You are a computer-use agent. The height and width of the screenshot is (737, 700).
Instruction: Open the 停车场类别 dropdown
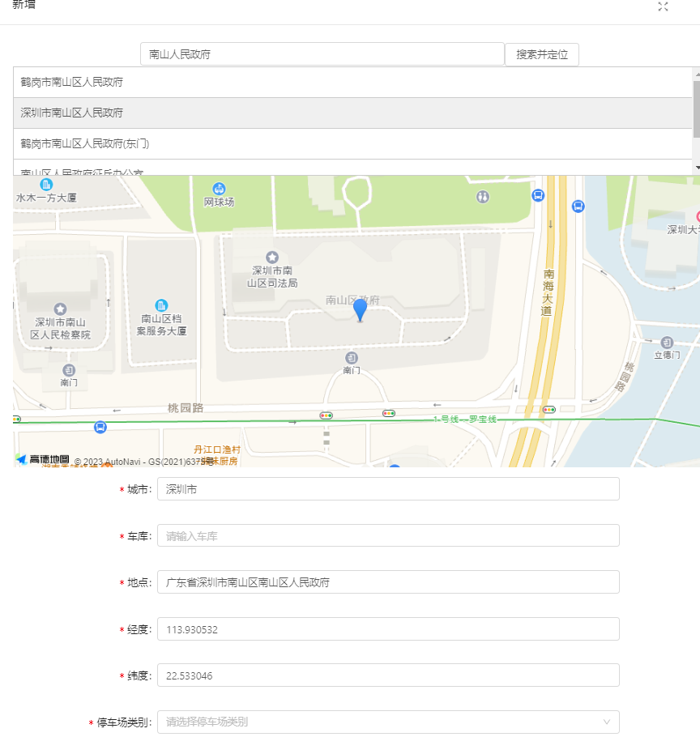point(388,722)
